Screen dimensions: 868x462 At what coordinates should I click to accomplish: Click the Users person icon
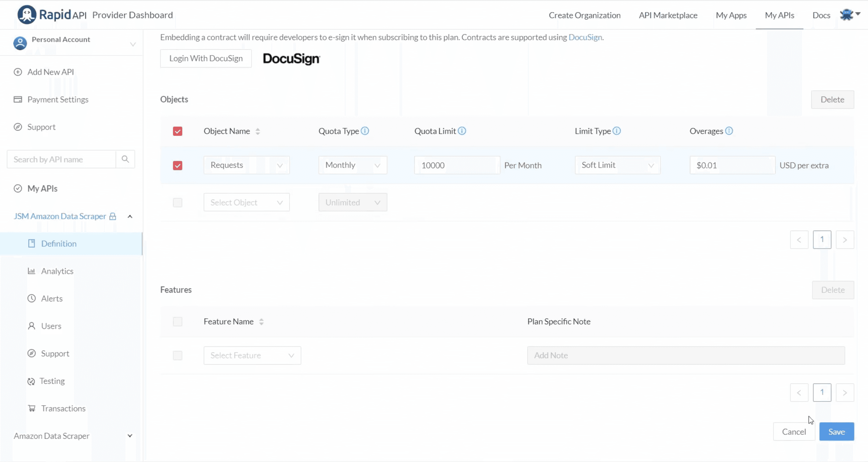pos(32,326)
